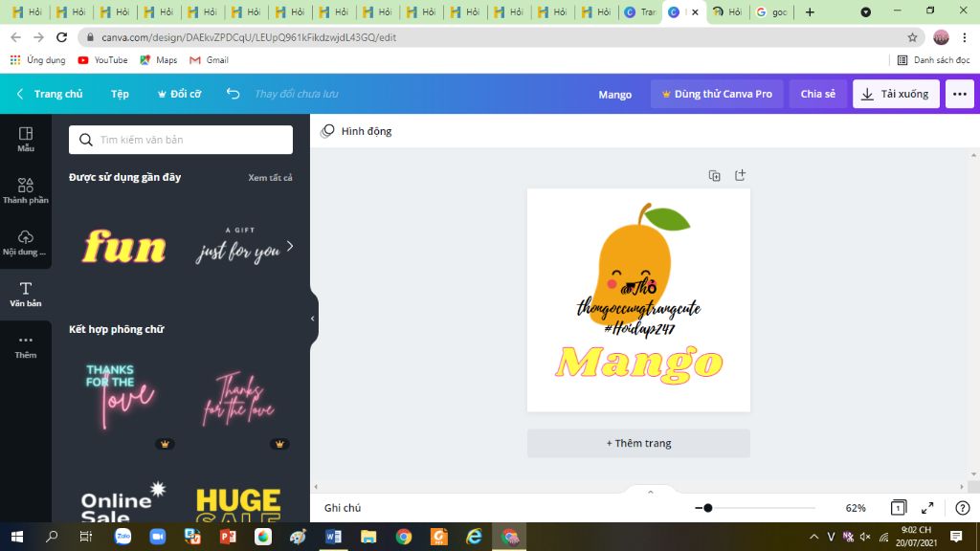980x551 pixels.
Task: Open Zalo from the taskbar
Action: 123,537
